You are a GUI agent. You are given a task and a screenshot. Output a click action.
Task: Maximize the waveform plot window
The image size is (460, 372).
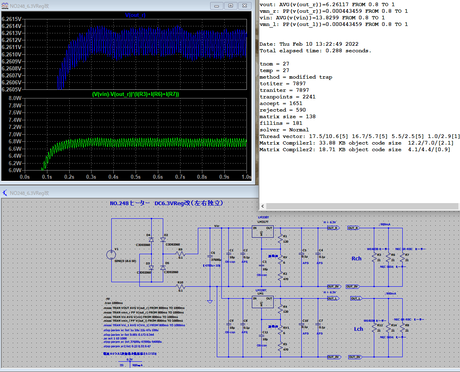(x=230, y=6)
